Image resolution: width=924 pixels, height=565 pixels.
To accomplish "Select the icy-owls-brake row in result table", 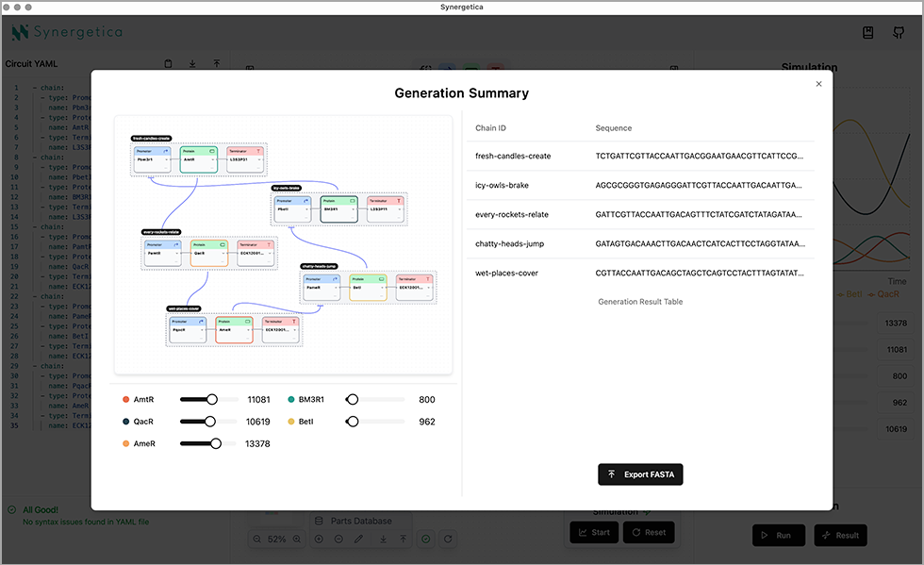I will pyautogui.click(x=640, y=185).
